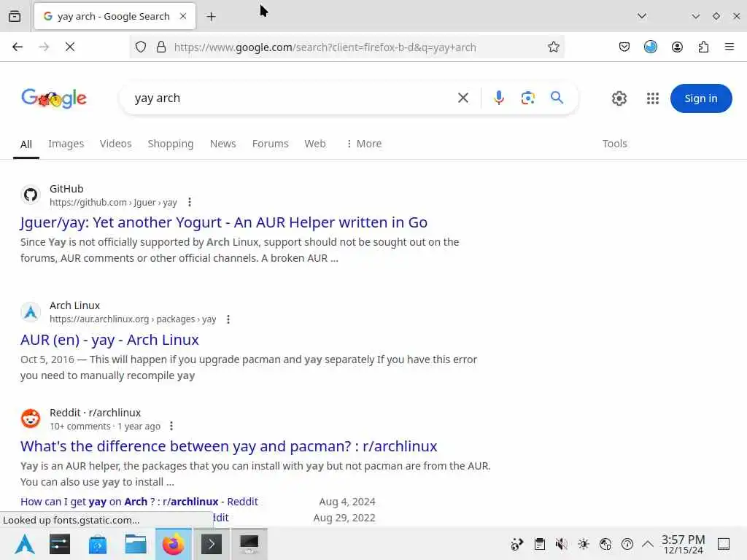
Task: Click into the Google search box with 'yay arch'
Action: point(290,98)
